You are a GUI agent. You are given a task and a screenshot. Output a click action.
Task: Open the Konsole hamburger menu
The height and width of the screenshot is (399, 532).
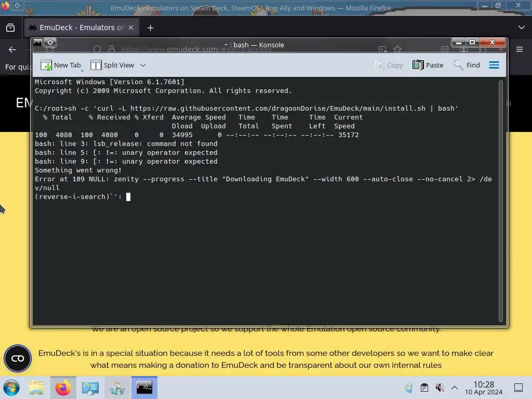(494, 65)
